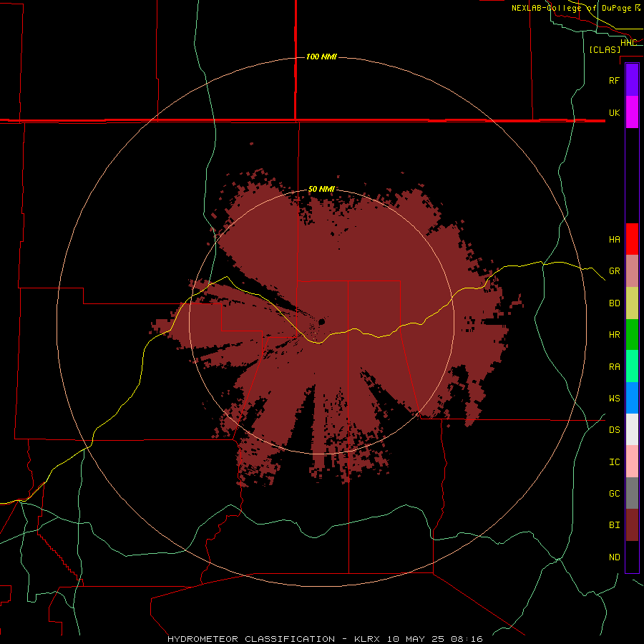The width and height of the screenshot is (644, 644).
Task: Select the GC gray legend swatch
Action: coord(632,493)
